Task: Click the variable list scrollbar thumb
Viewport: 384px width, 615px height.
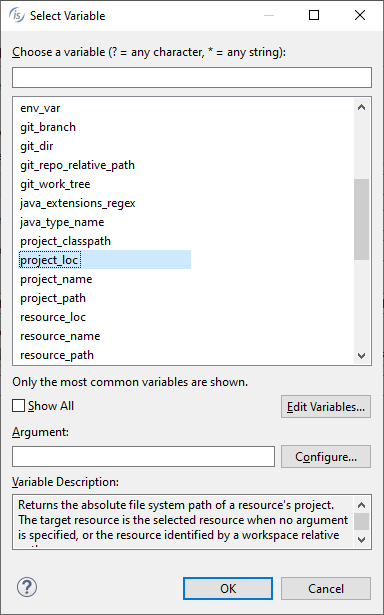Action: [361, 219]
